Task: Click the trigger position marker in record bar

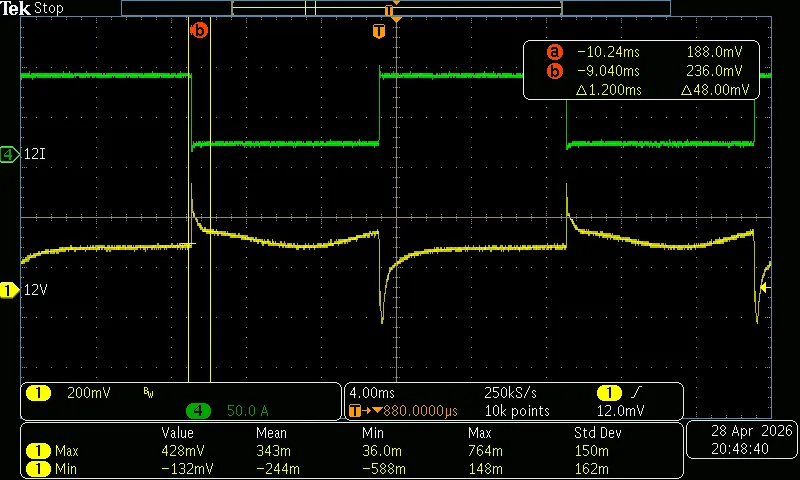Action: click(x=389, y=9)
